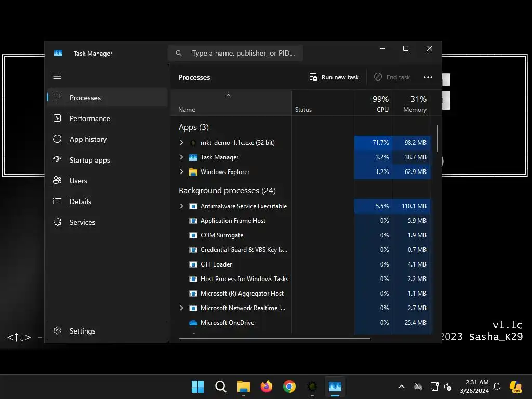Sort processes by CPU column

373,103
